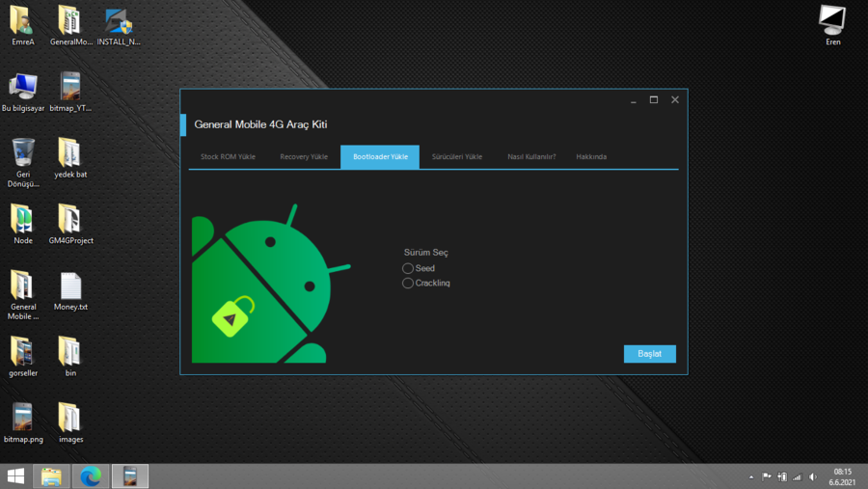Switch to the Stock ROM Yükle tab
The height and width of the screenshot is (489, 868).
coord(228,156)
